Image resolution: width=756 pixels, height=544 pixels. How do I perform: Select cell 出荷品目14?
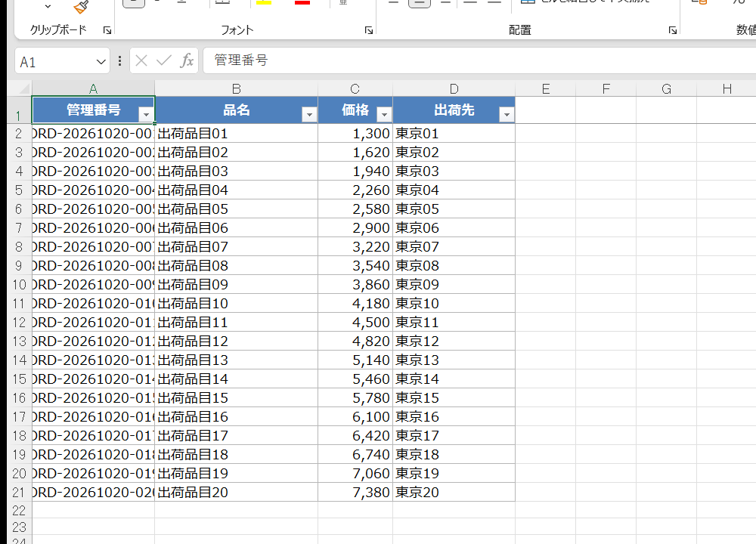click(236, 379)
